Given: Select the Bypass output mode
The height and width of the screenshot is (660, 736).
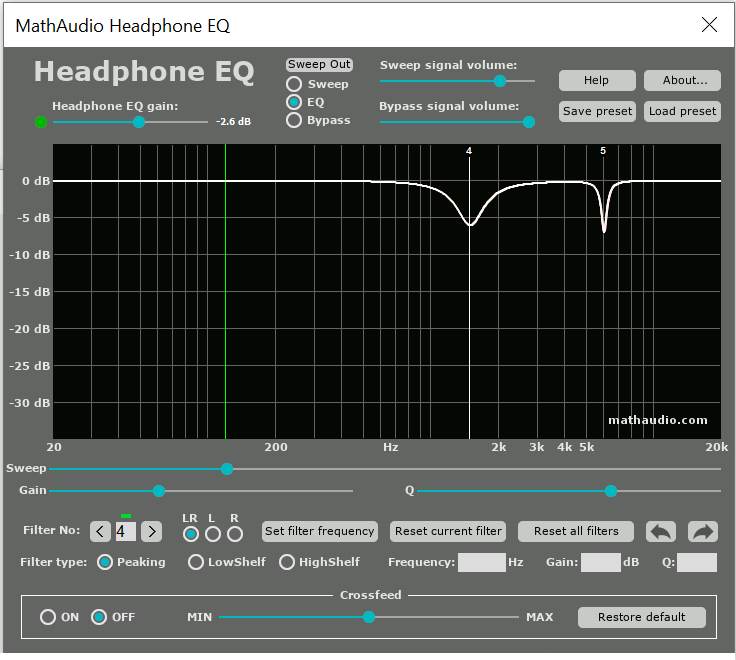Looking at the screenshot, I should pos(294,120).
